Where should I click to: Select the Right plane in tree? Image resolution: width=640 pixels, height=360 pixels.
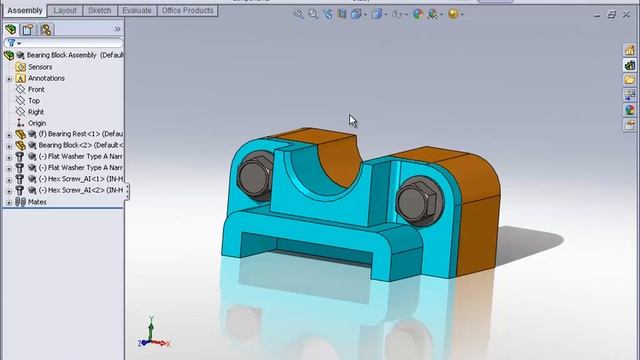point(36,111)
